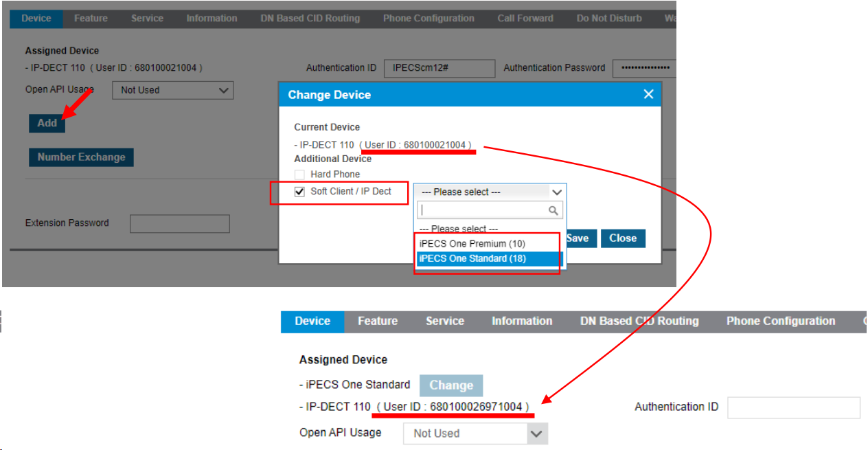Click the Extension Password input field

point(180,223)
